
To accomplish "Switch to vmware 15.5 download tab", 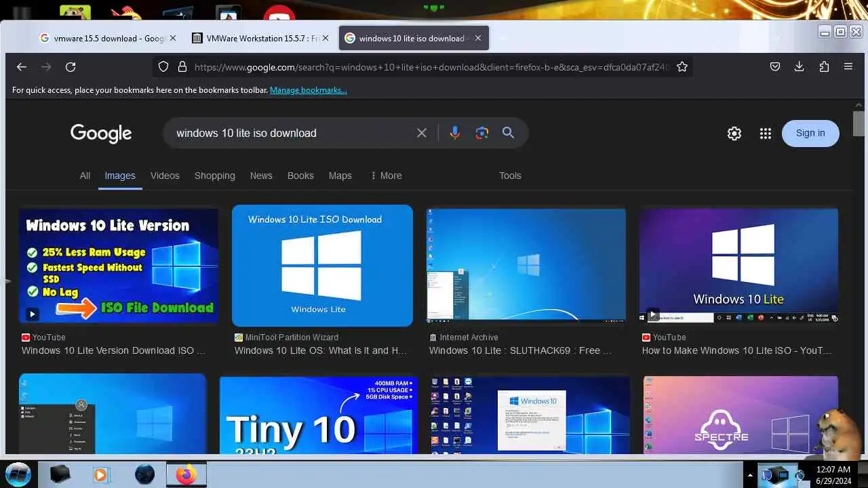I will (108, 38).
